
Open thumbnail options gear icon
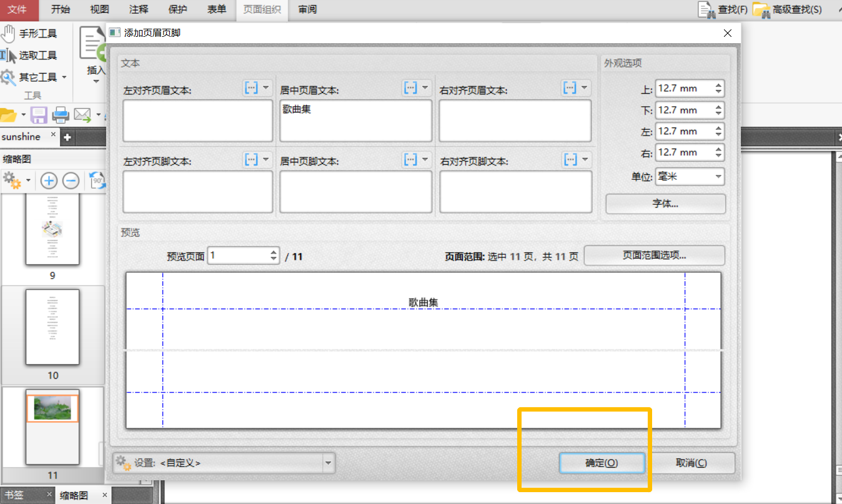tap(12, 180)
